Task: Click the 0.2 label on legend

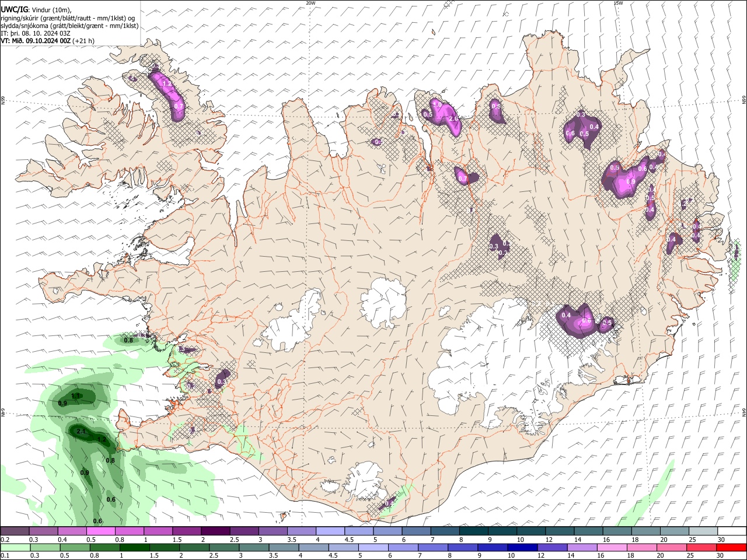Action: tap(5, 540)
